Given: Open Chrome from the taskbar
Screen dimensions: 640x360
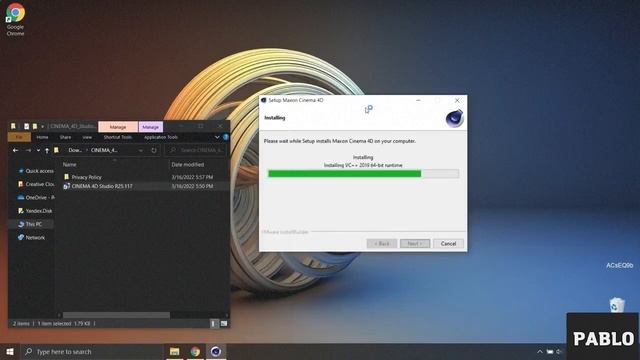Looking at the screenshot, I should click(x=195, y=351).
